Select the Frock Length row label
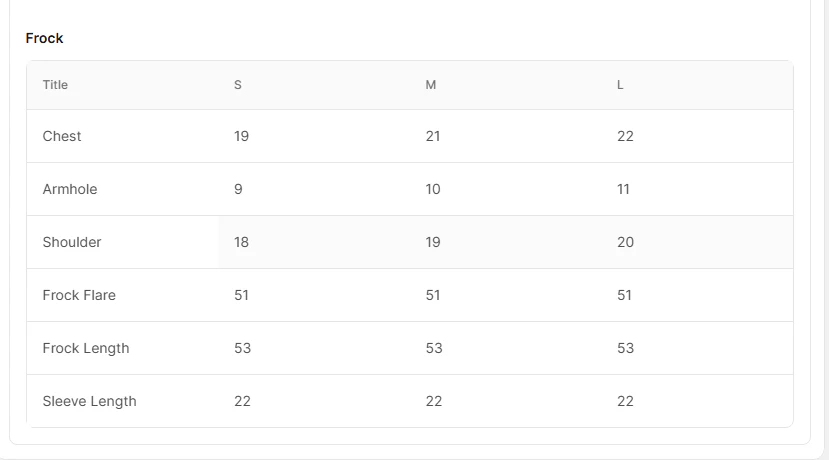 [86, 348]
